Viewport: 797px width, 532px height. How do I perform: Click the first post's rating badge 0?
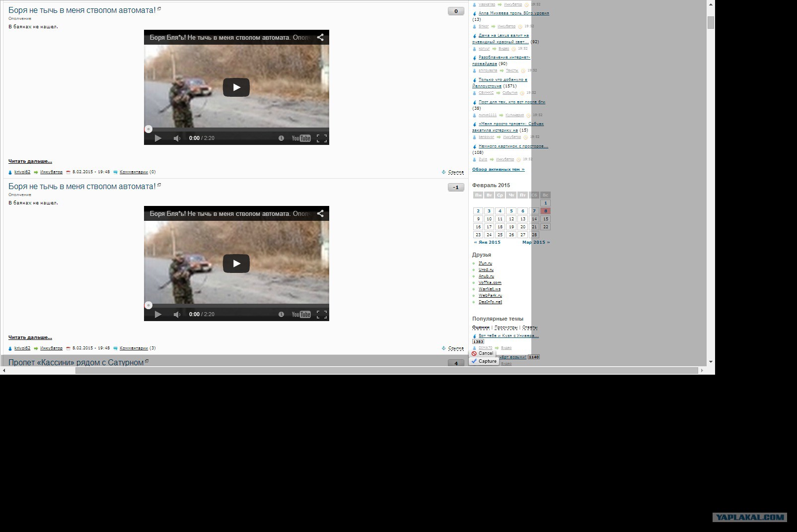click(456, 11)
